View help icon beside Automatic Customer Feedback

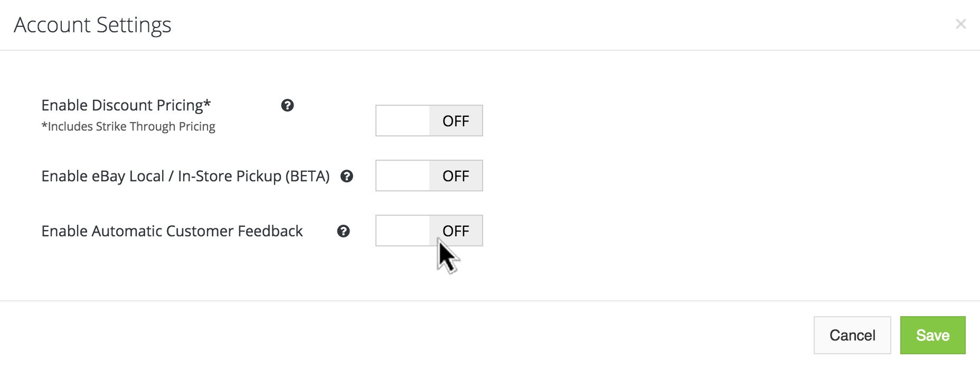coord(343,231)
